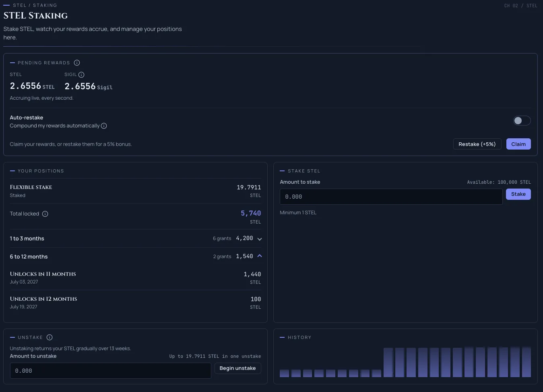Claim pending rewards
The height and width of the screenshot is (392, 543).
pyautogui.click(x=518, y=144)
